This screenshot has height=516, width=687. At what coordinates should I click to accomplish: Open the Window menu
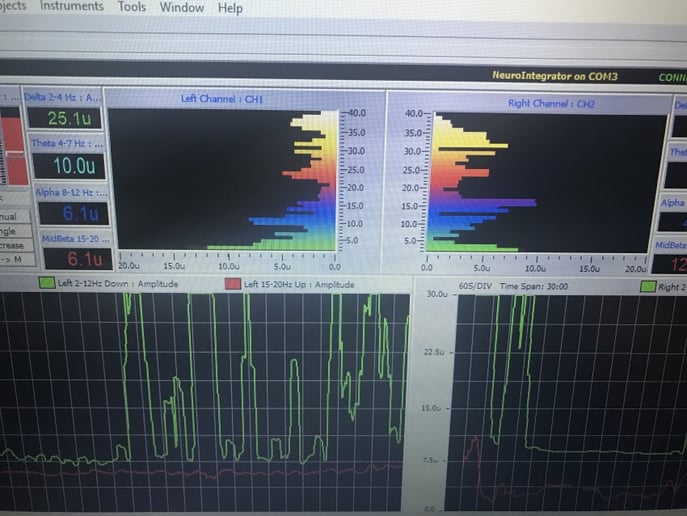point(182,7)
